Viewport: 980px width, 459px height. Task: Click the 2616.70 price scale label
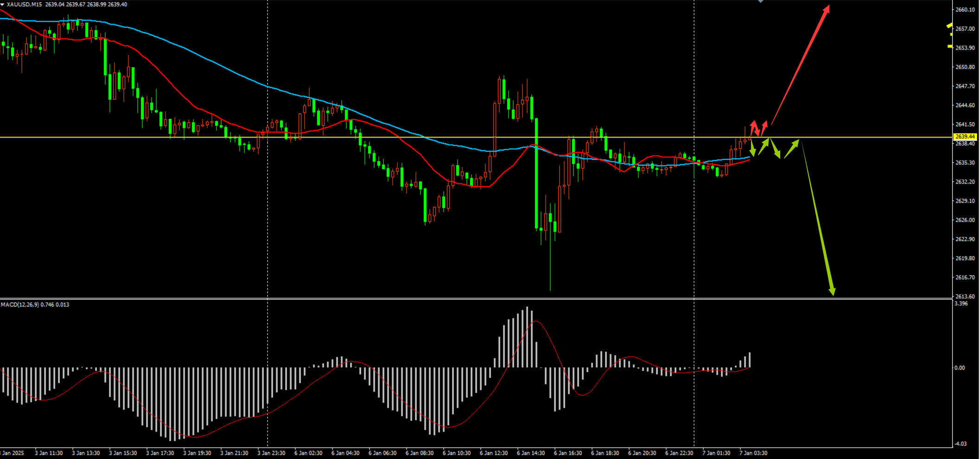pos(965,277)
